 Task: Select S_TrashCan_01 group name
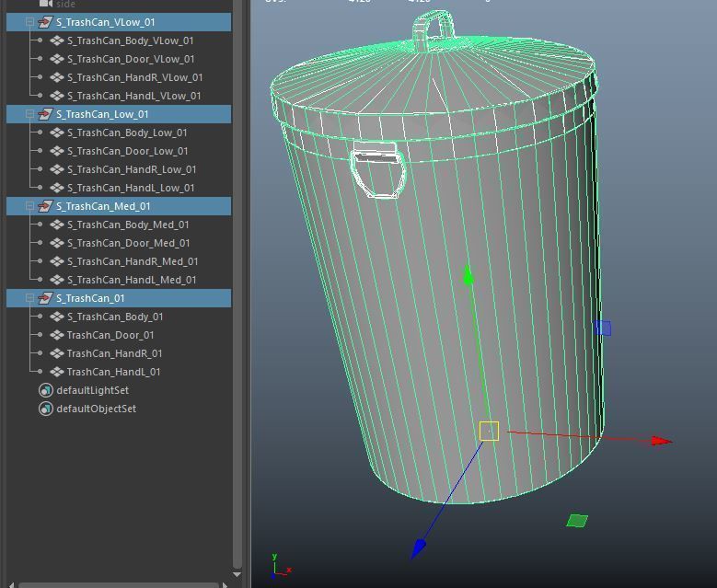[90, 298]
